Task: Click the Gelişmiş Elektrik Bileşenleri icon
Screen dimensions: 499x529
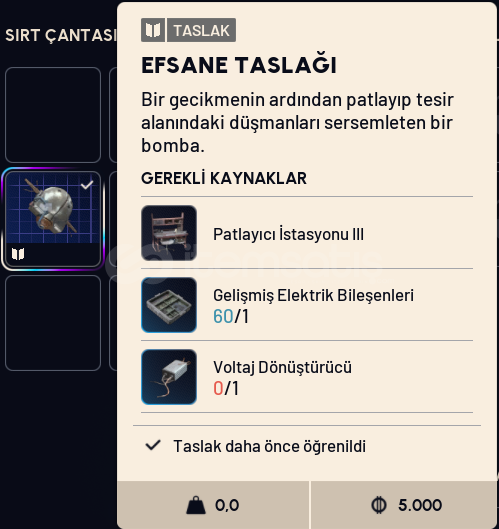Action: coord(169,305)
